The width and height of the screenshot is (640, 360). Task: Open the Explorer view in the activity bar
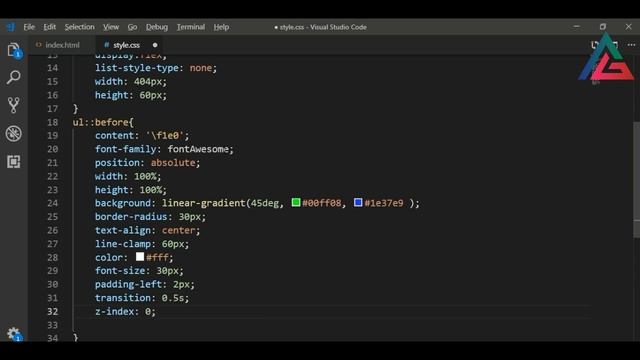[x=13, y=51]
